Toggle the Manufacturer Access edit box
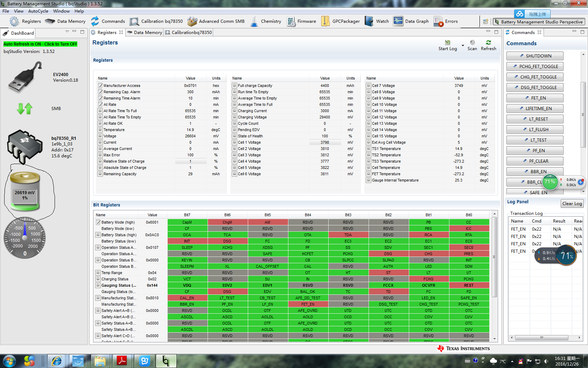Viewport: 588px width, 368px height. (100, 86)
